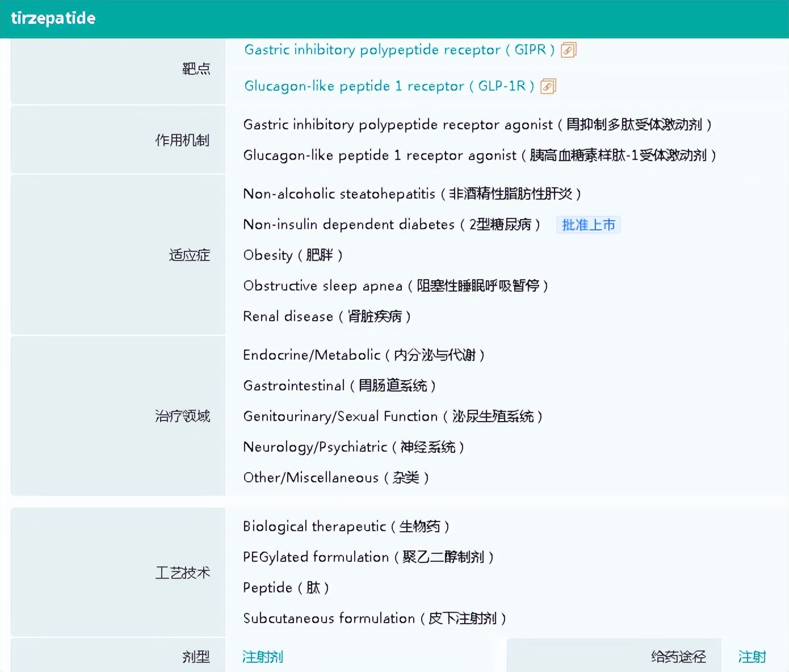Select the 注射剂 dosage form link
The image size is (789, 672).
(263, 657)
